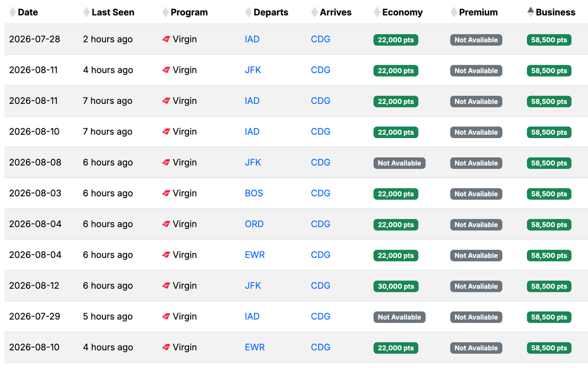
Task: Click the Not Available Premium badge in the top row
Action: coord(476,40)
